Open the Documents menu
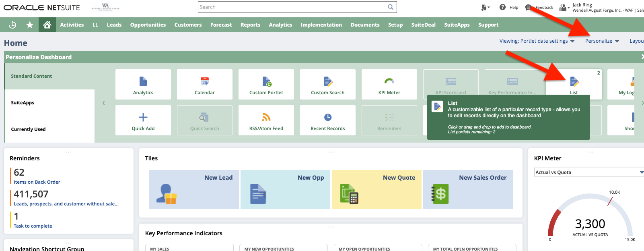Viewport: 644px width, 251px height. [365, 25]
